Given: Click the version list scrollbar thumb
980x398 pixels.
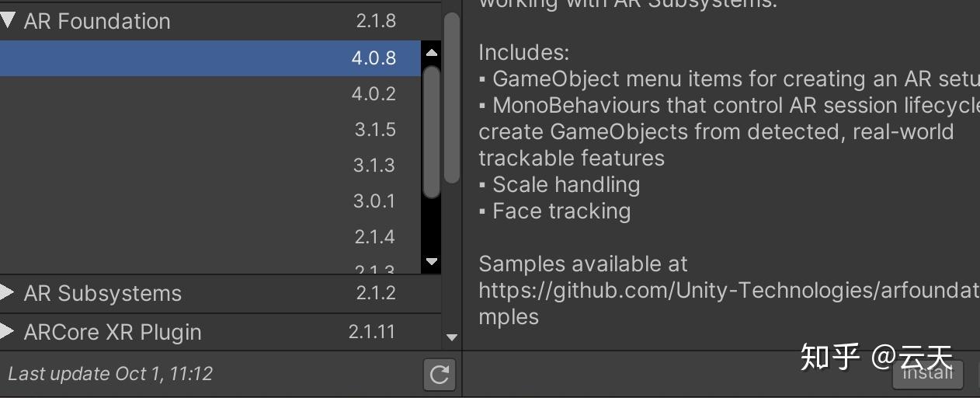Looking at the screenshot, I should pyautogui.click(x=432, y=132).
